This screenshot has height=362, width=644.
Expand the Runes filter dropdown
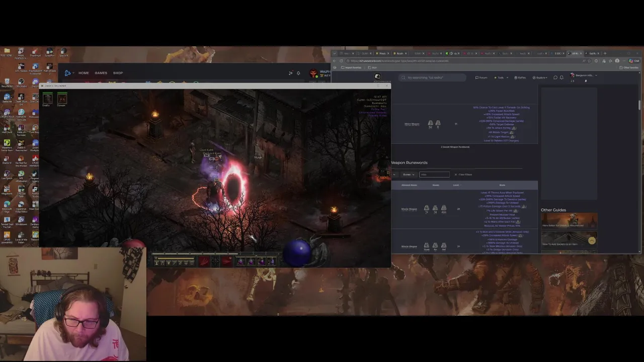408,174
